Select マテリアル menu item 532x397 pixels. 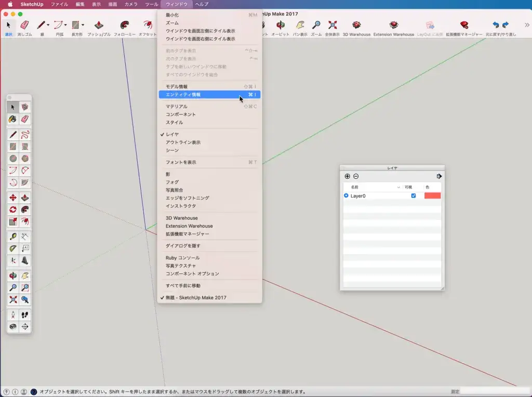pyautogui.click(x=209, y=107)
